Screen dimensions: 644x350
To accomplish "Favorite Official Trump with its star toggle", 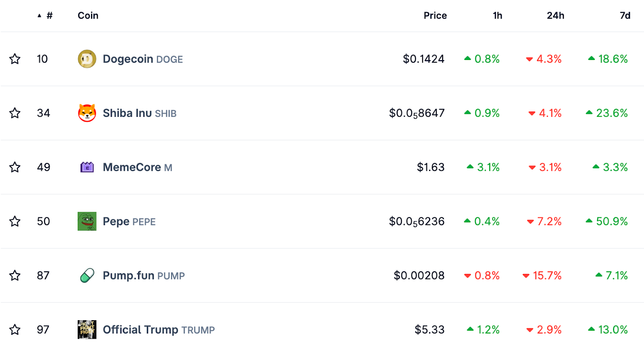I will pyautogui.click(x=15, y=329).
